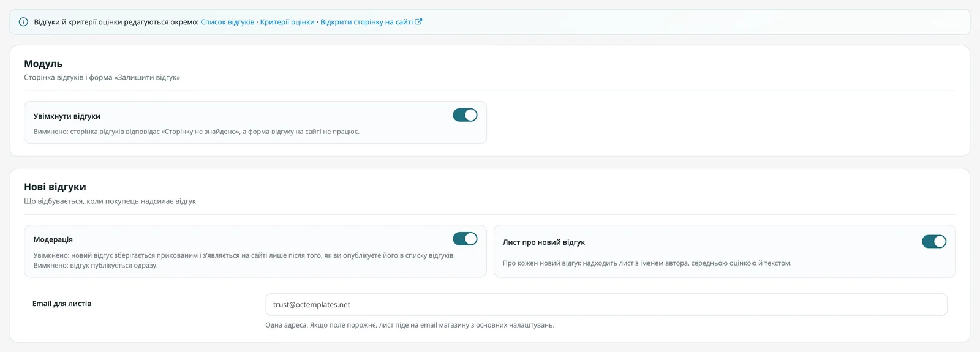Click the 'Email для листів' input field
Image resolution: width=980 pixels, height=352 pixels.
tap(606, 305)
